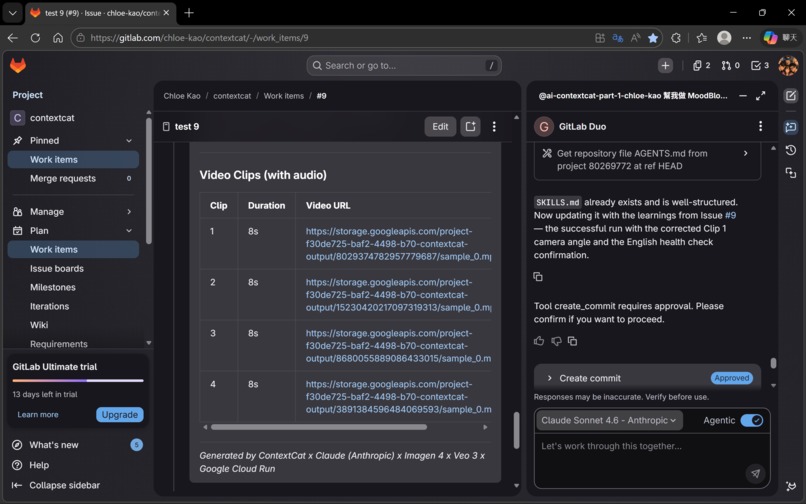The image size is (806, 504).
Task: Open GitLab Duo kebab options menu
Action: coord(761,127)
